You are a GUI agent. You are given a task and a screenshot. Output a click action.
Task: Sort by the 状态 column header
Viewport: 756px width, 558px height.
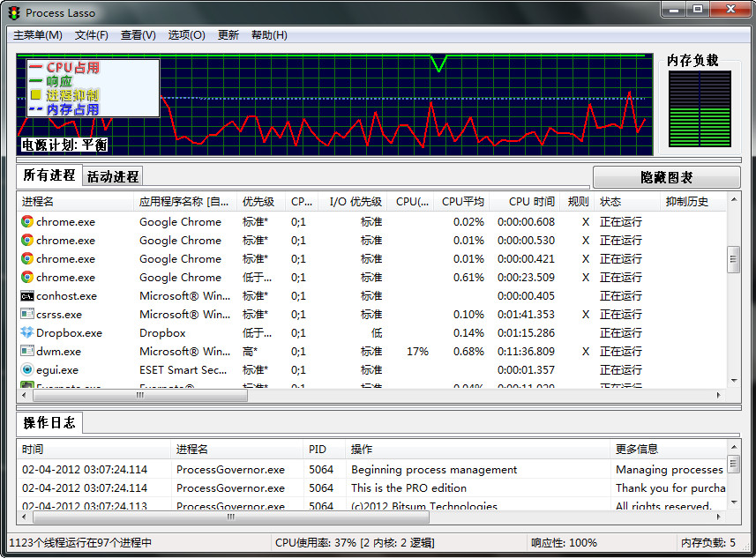(x=627, y=201)
